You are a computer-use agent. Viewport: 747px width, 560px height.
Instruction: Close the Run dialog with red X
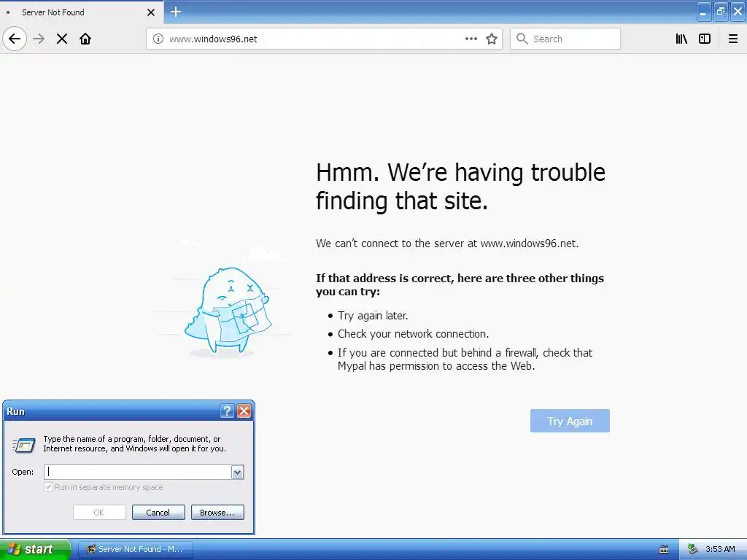(244, 411)
